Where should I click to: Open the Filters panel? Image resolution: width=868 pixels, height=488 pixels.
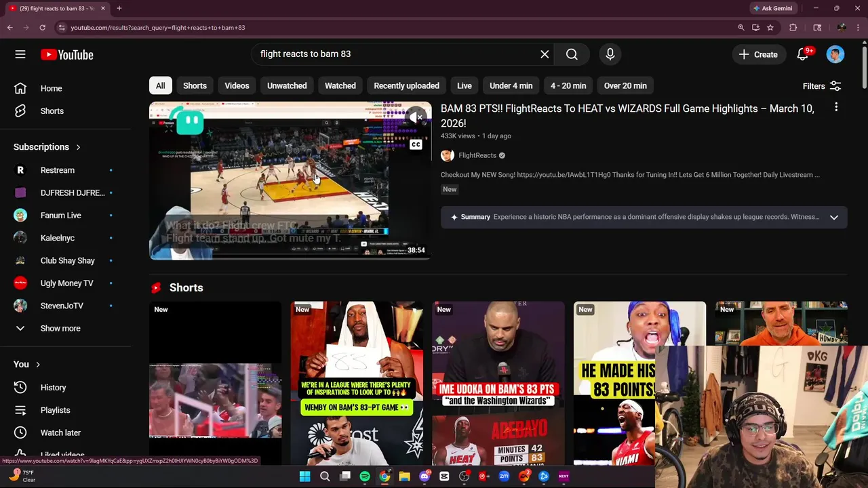pos(821,86)
